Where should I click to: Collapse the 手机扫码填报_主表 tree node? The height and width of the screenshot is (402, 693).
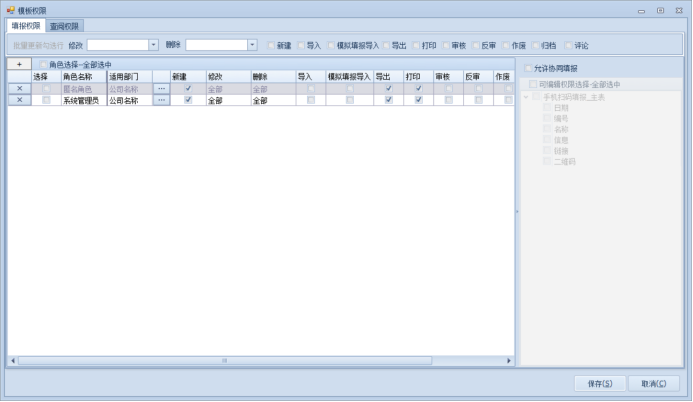[525, 97]
